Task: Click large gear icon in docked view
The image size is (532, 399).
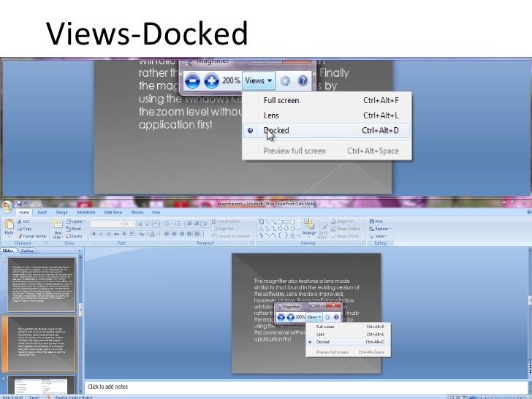Action: coord(285,80)
